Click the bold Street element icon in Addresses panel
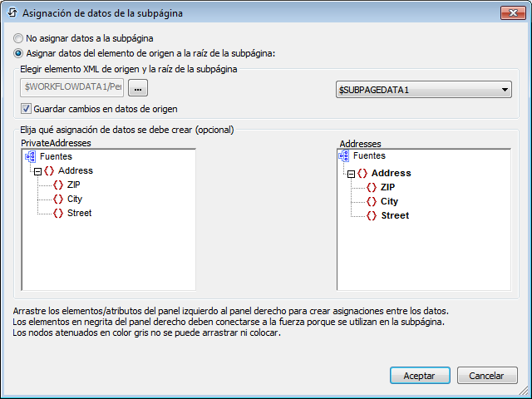Viewport: 532px width, 399px height. tap(372, 215)
